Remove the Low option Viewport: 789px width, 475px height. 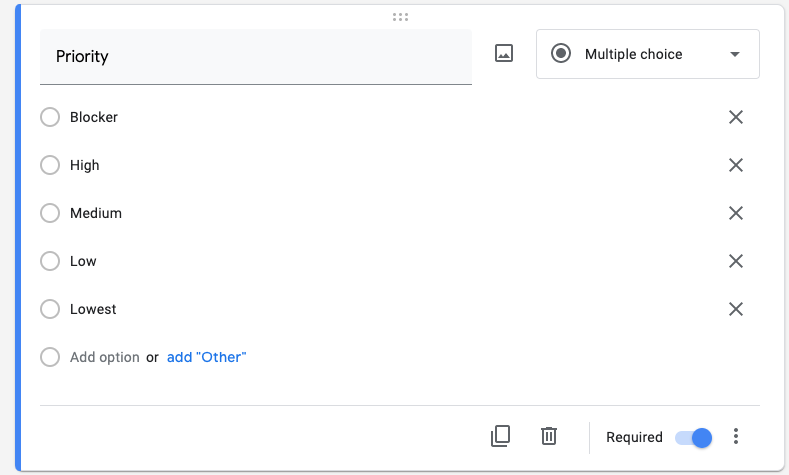click(736, 261)
